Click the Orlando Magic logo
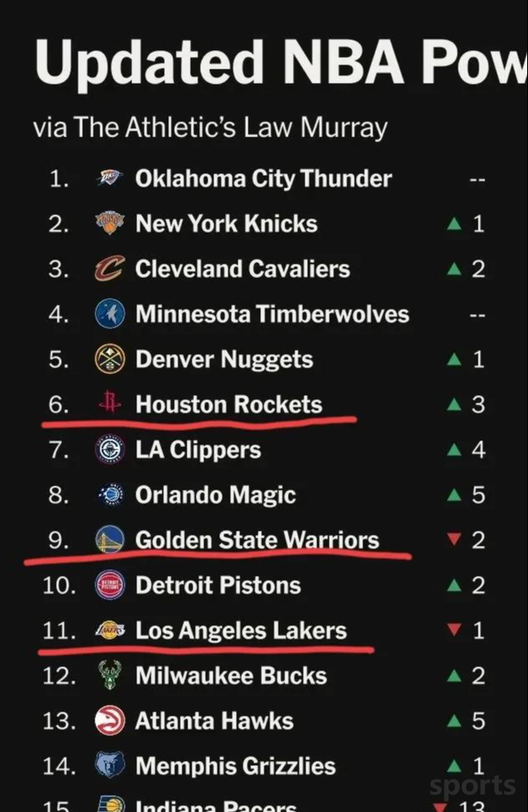Viewport: 528px width, 812px height. tap(110, 495)
